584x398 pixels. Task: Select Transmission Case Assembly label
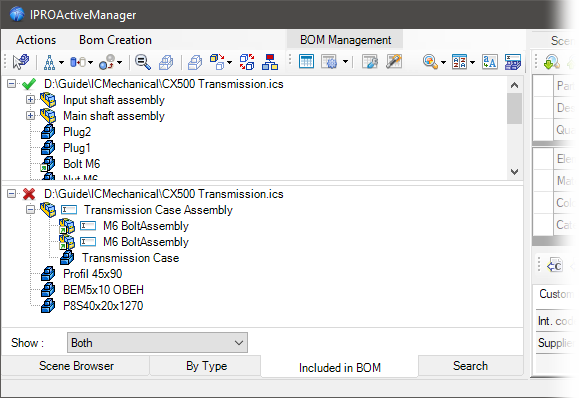(158, 210)
